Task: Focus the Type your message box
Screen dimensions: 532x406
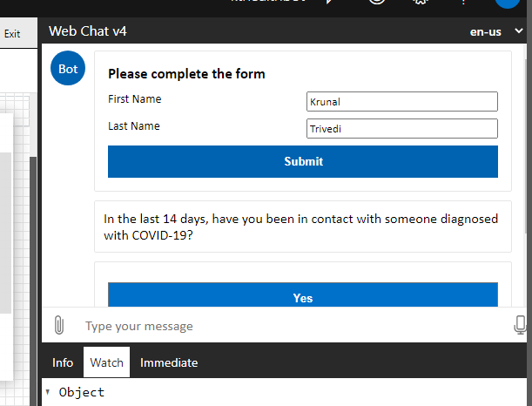Action: [x=287, y=326]
